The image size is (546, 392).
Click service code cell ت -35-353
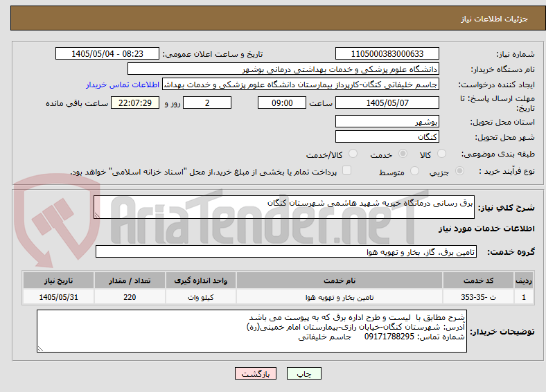(479, 297)
